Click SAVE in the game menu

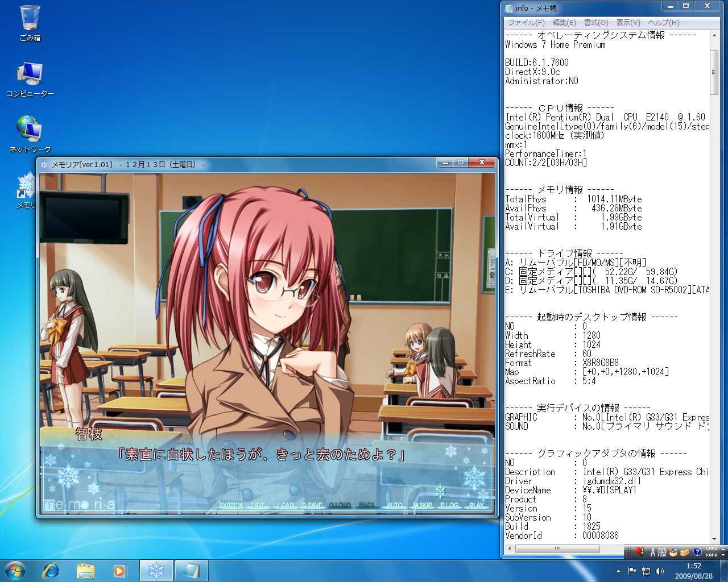[x=258, y=505]
